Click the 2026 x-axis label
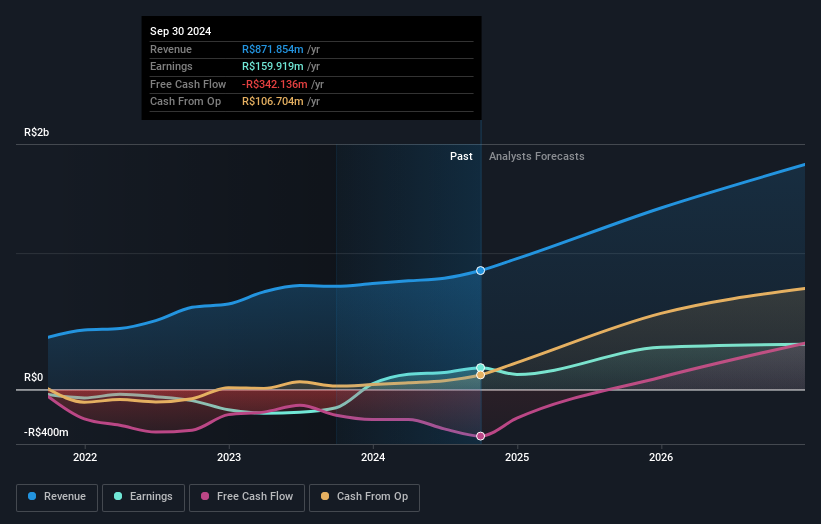This screenshot has width=821, height=524. click(661, 457)
